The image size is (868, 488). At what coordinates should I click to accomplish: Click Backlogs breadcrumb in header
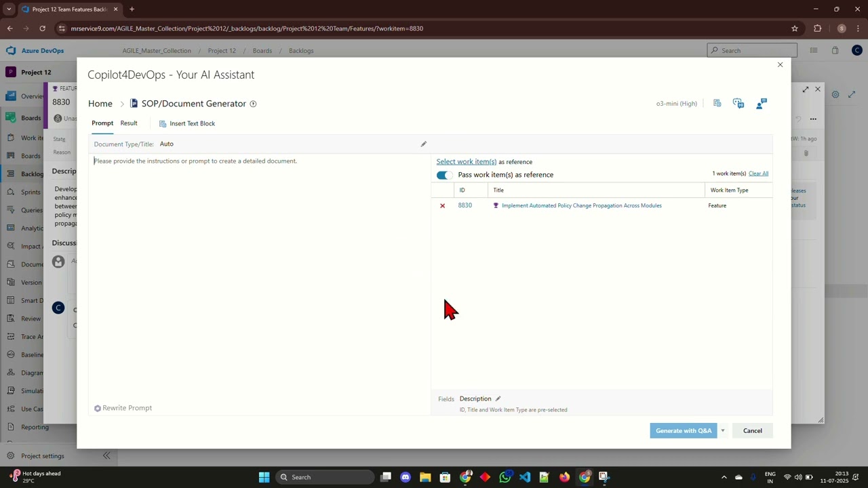pos(301,51)
